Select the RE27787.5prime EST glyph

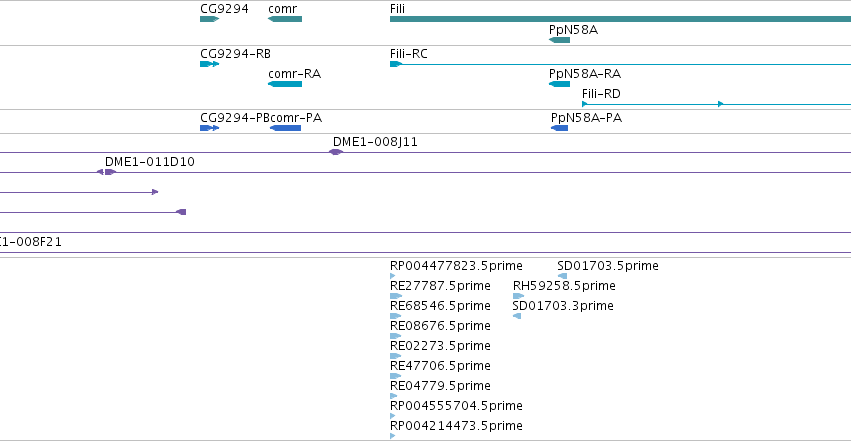(x=396, y=296)
